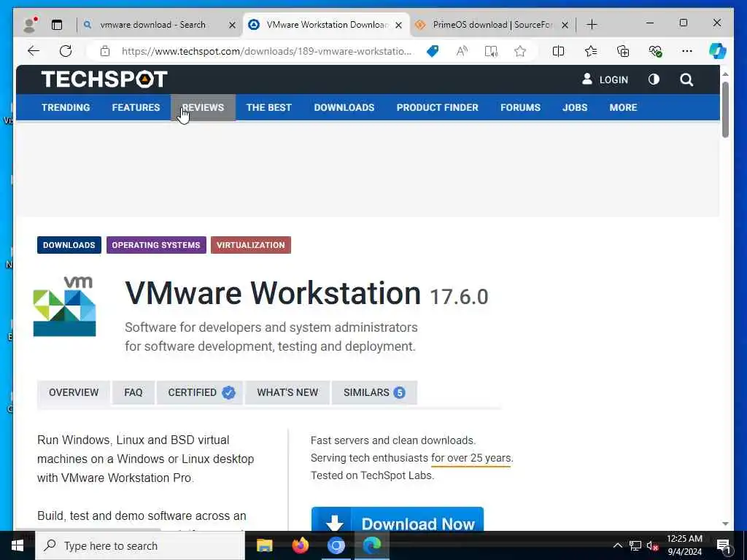Viewport: 747px width, 560px height.
Task: Click the Edge profile avatar icon
Action: tap(31, 24)
